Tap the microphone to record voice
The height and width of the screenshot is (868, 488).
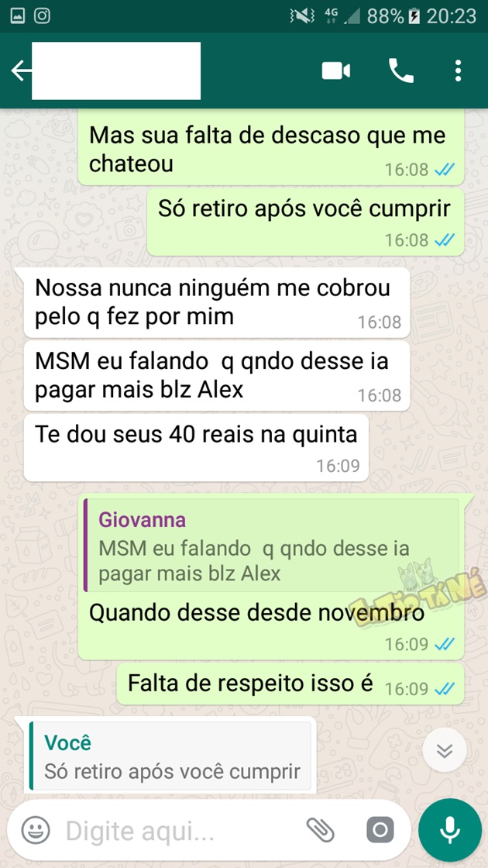[x=450, y=830]
